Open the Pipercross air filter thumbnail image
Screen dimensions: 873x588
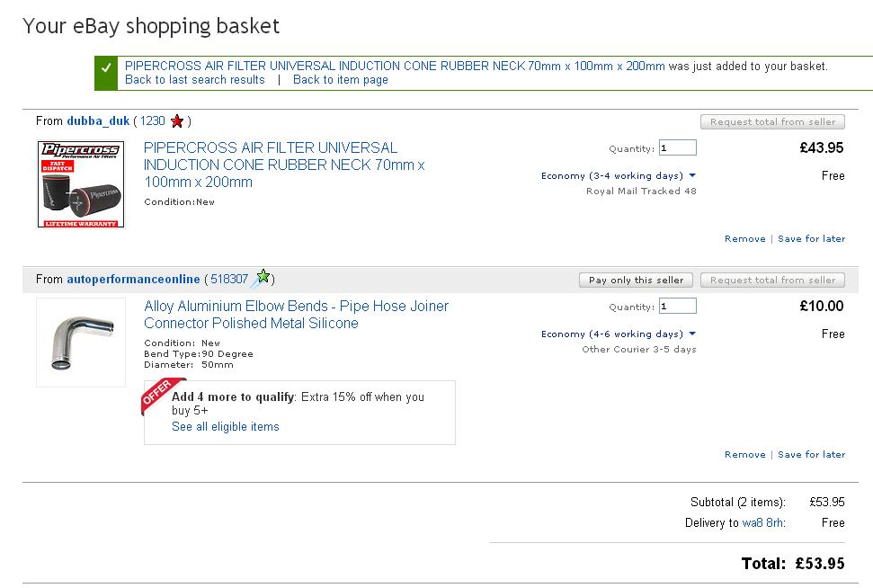point(80,184)
